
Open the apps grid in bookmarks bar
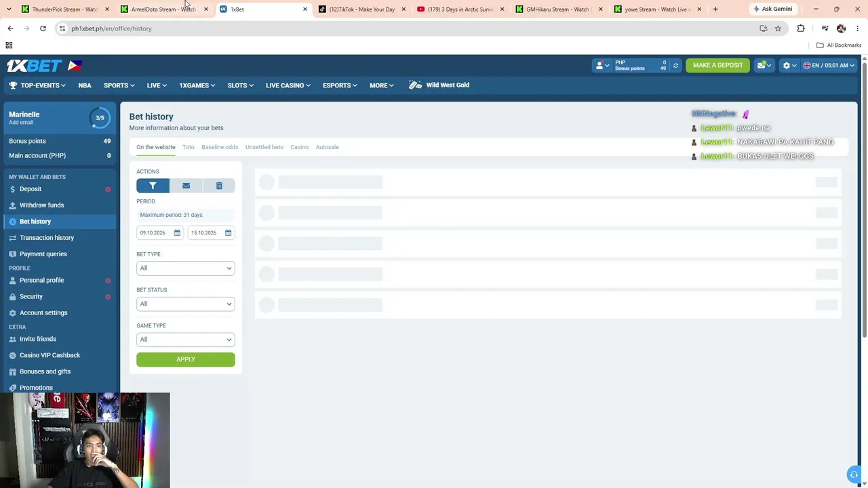(x=9, y=45)
